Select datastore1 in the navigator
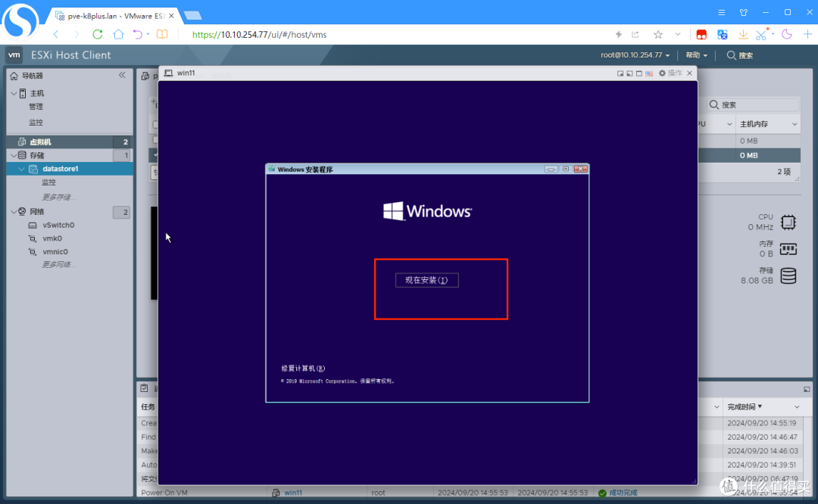This screenshot has height=504, width=818. click(x=70, y=169)
